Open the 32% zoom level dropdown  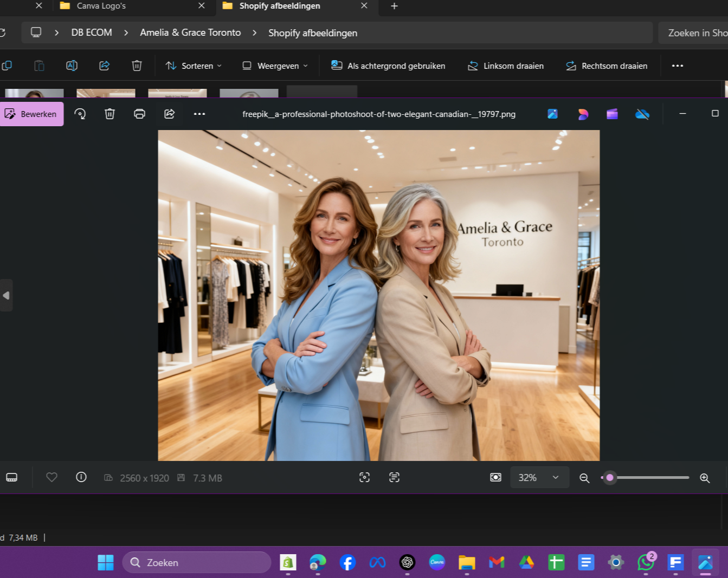point(539,477)
